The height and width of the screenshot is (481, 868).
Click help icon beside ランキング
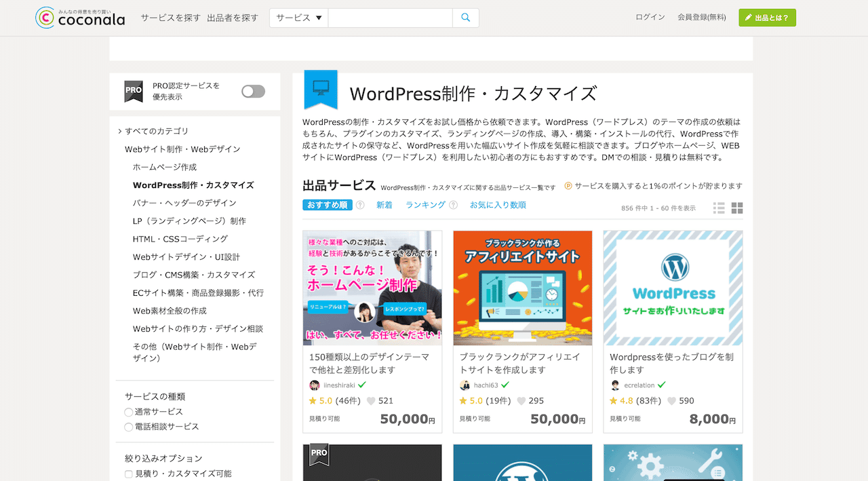click(453, 205)
